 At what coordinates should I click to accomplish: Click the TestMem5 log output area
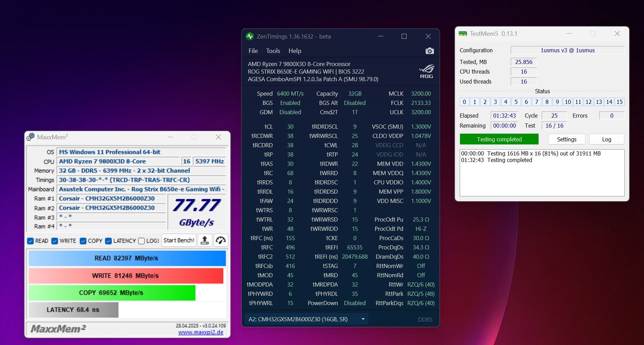click(542, 173)
